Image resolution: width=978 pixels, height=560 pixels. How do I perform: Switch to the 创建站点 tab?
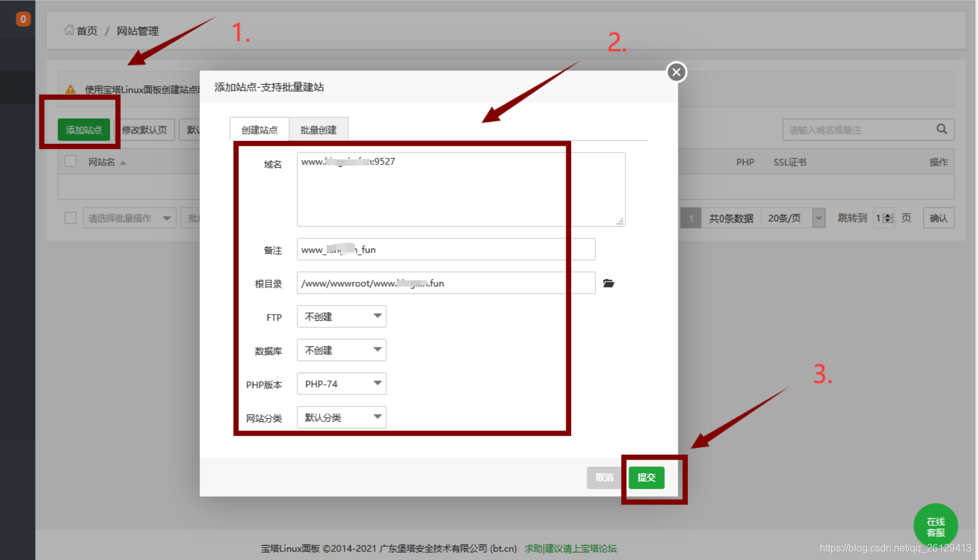point(259,130)
